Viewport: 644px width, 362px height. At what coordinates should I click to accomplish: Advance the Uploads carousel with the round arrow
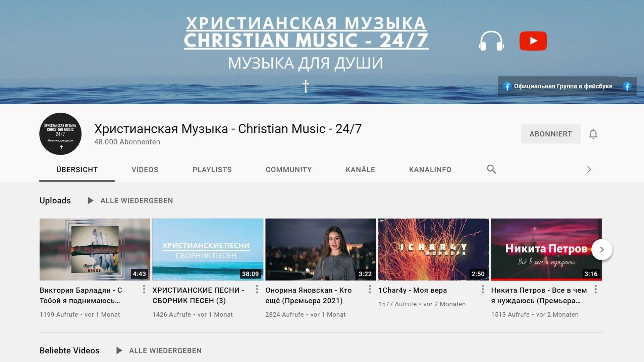pos(602,249)
